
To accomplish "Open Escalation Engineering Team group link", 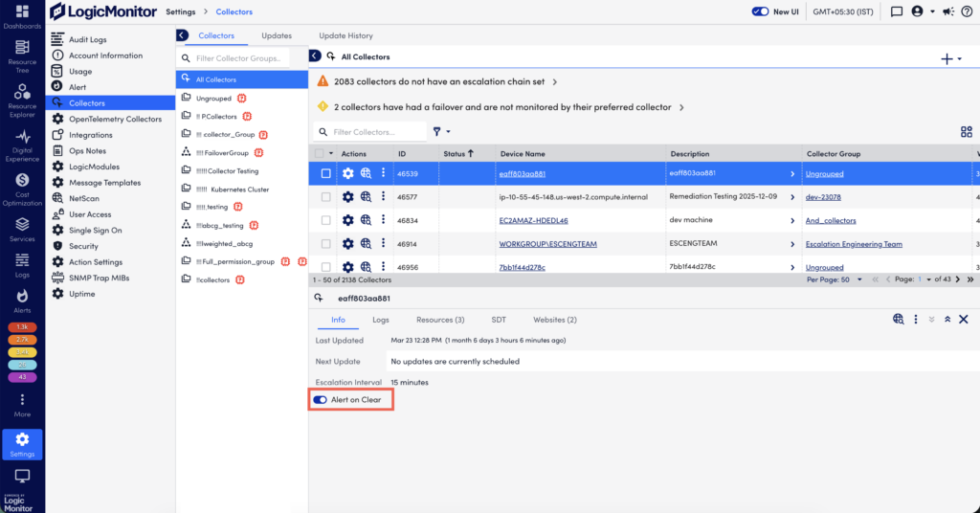I will (x=854, y=244).
